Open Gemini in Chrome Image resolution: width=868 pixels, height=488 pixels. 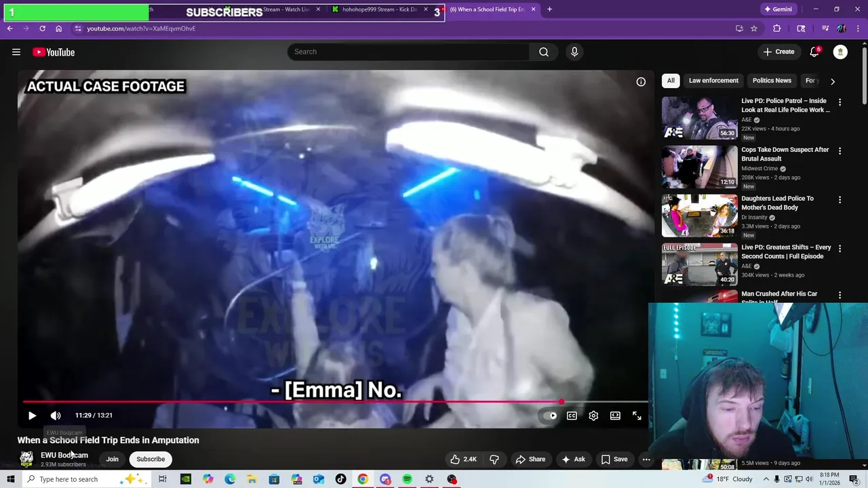(778, 9)
